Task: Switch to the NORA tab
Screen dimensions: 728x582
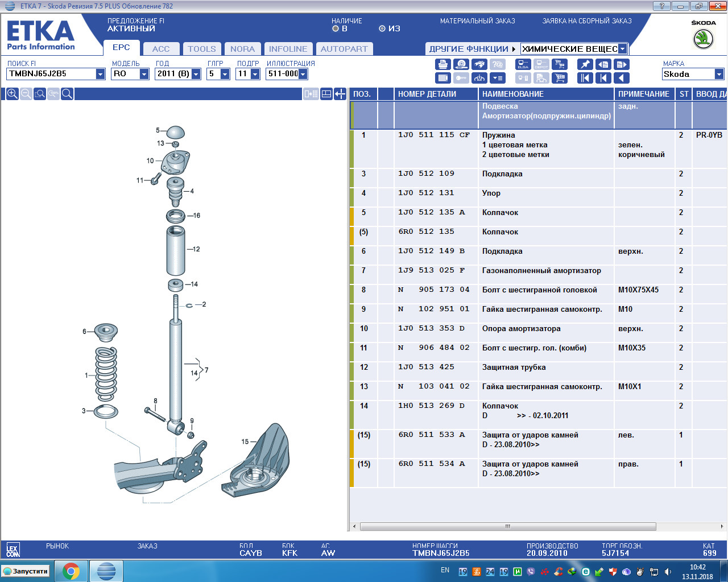Action: click(x=243, y=49)
